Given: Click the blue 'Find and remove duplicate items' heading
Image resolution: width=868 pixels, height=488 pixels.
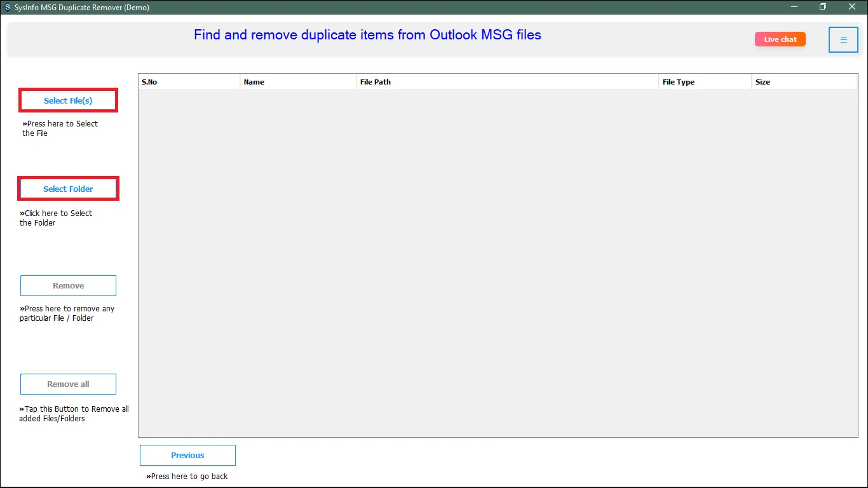Looking at the screenshot, I should 367,35.
